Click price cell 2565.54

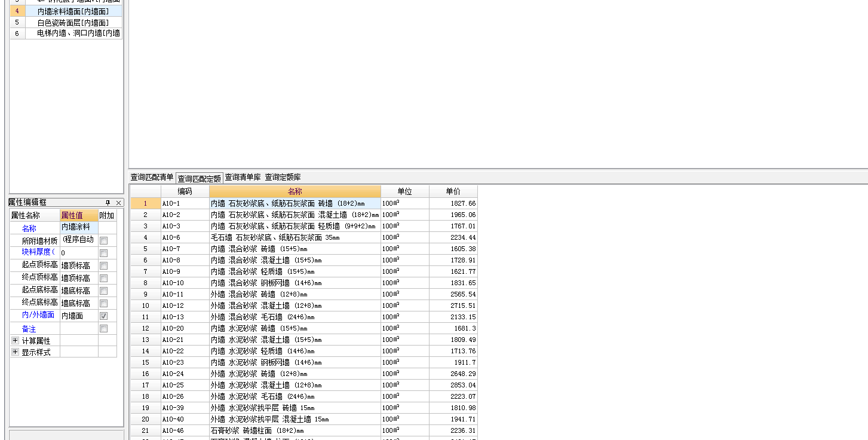453,294
